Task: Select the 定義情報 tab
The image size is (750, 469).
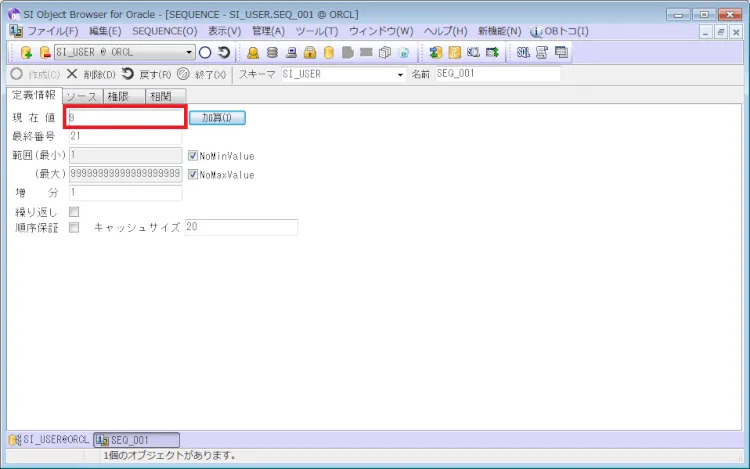Action: pyautogui.click(x=34, y=95)
